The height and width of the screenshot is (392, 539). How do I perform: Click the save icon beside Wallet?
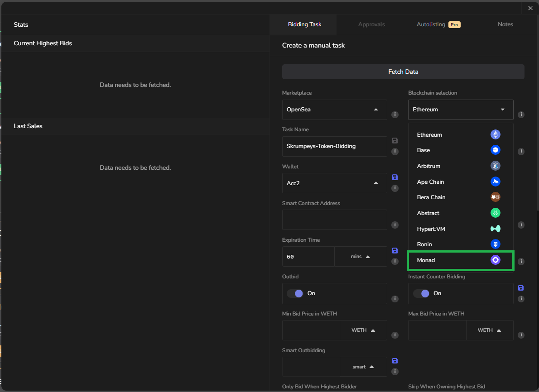click(395, 177)
